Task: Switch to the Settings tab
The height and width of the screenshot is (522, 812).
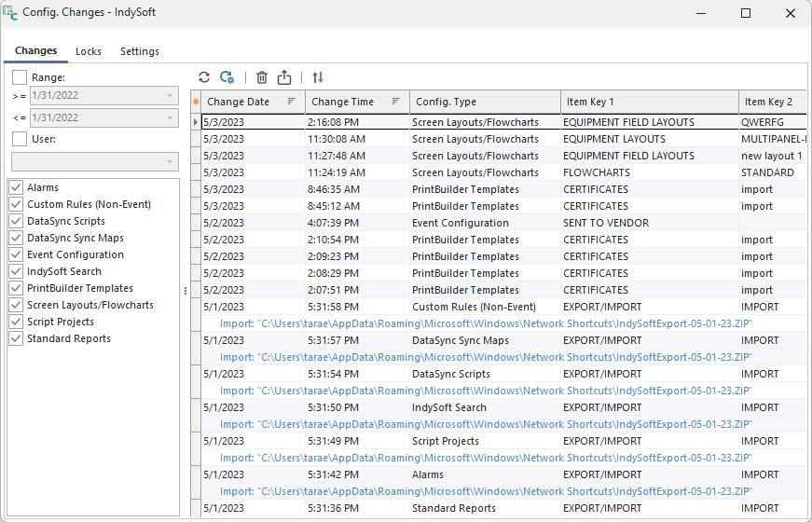Action: (x=140, y=51)
